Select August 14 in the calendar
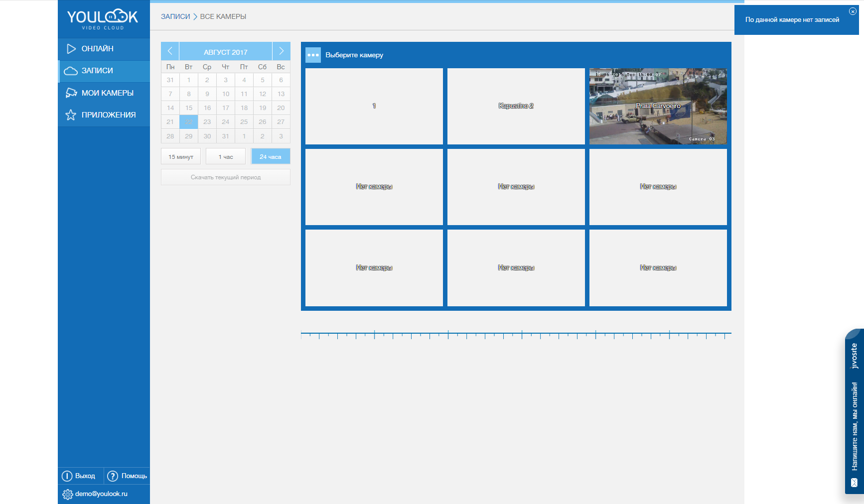The image size is (864, 504). point(170,108)
